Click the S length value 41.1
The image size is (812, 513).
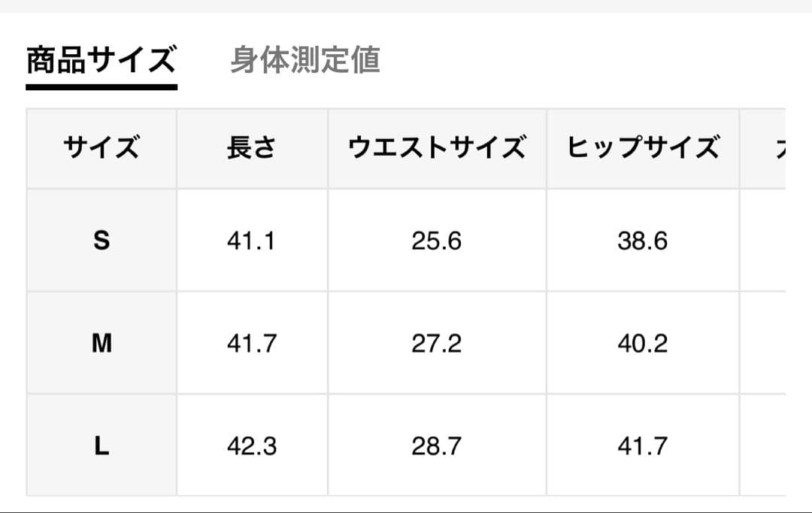click(x=252, y=241)
